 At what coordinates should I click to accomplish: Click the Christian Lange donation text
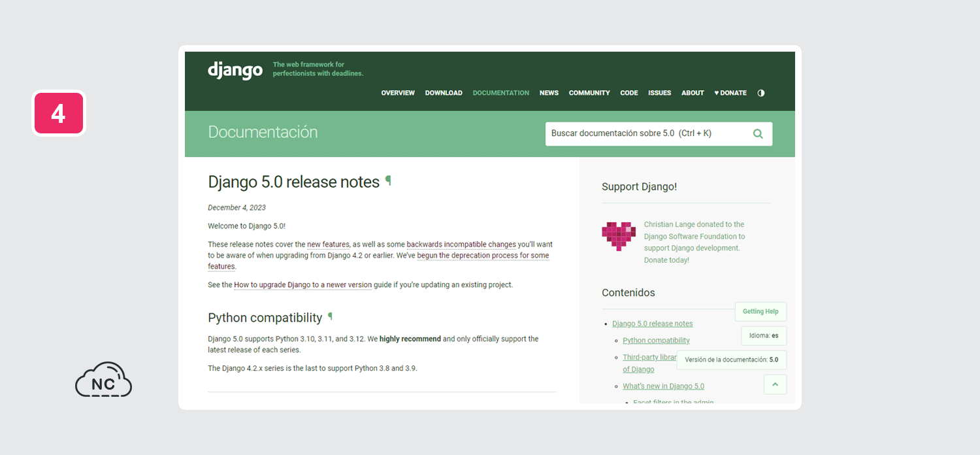tap(694, 242)
